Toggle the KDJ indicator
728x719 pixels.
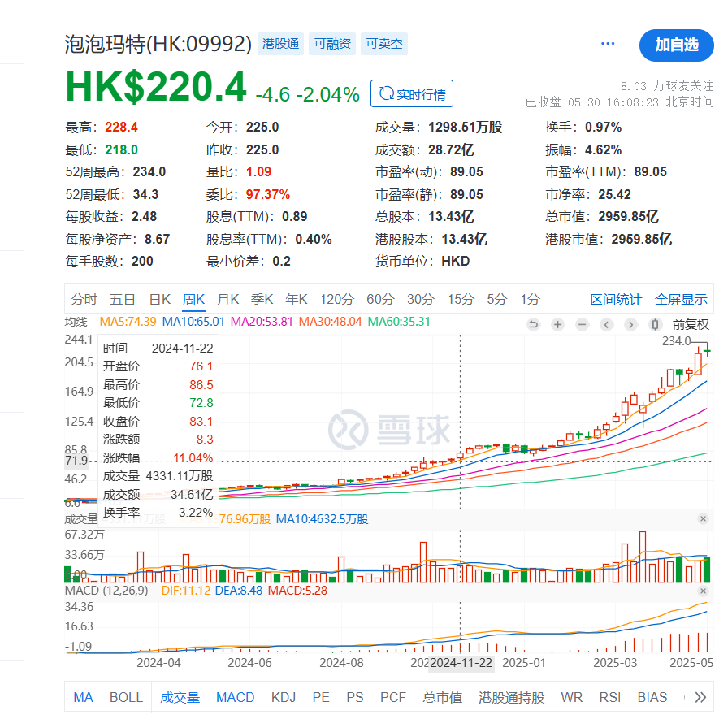[284, 697]
